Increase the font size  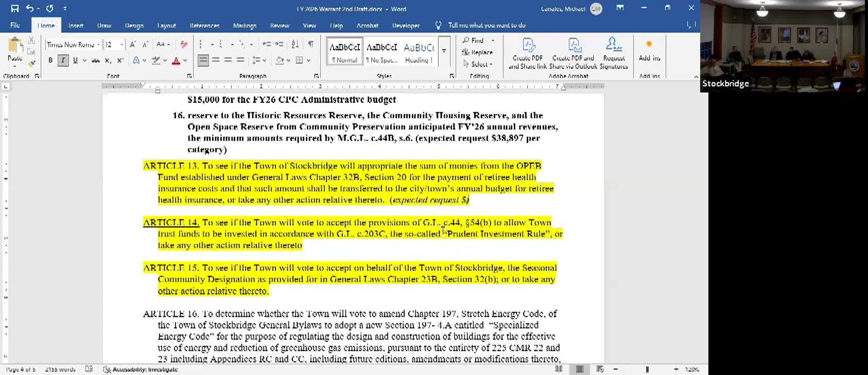click(133, 45)
